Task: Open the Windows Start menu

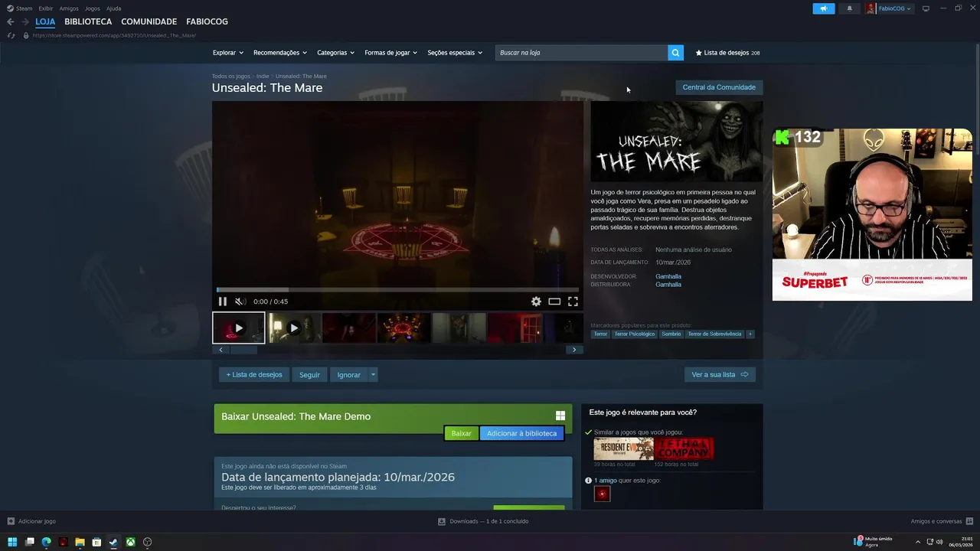Action: (x=11, y=542)
